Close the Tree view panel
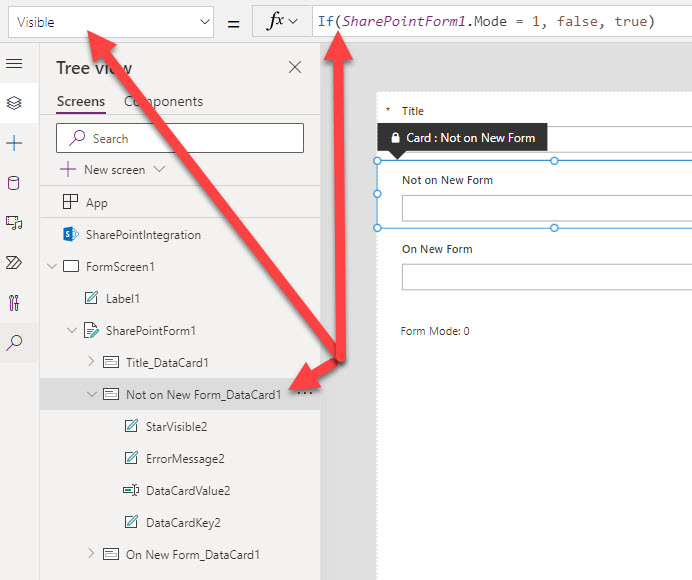692x580 pixels. 295,67
